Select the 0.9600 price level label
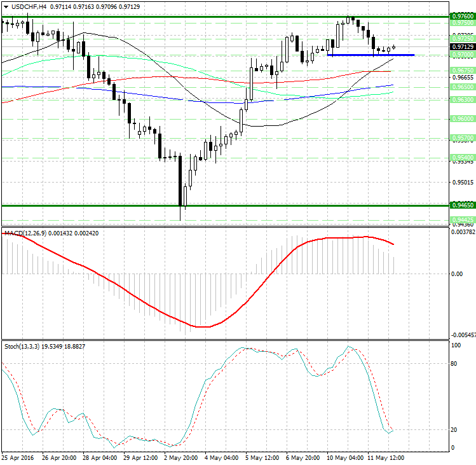The image size is (476, 465). click(461, 118)
